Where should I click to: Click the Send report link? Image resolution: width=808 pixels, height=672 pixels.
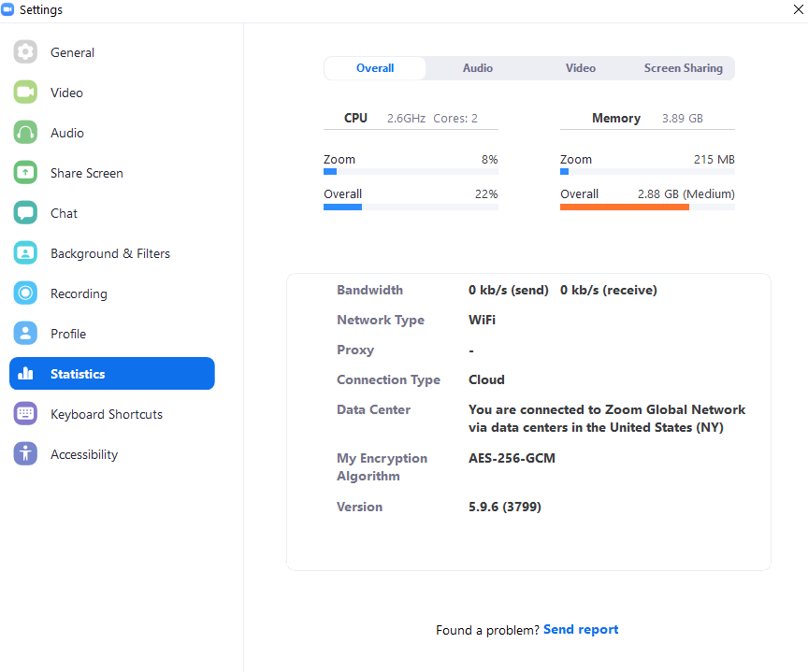click(x=580, y=630)
